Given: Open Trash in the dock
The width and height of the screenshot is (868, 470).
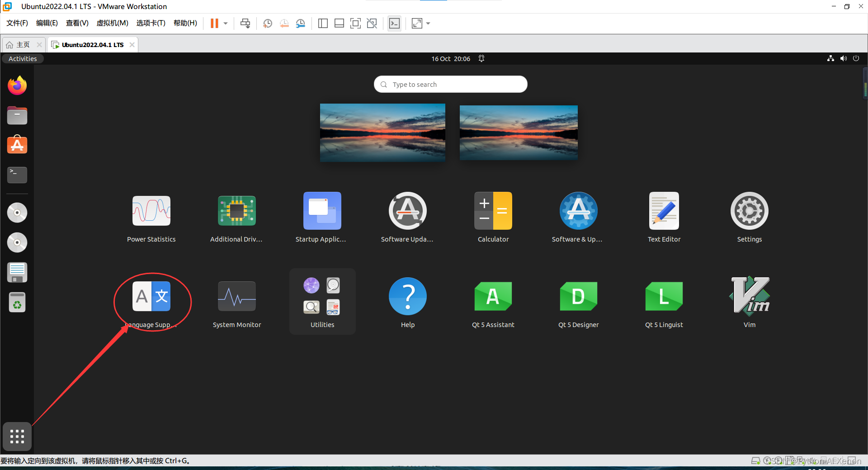Looking at the screenshot, I should tap(17, 302).
